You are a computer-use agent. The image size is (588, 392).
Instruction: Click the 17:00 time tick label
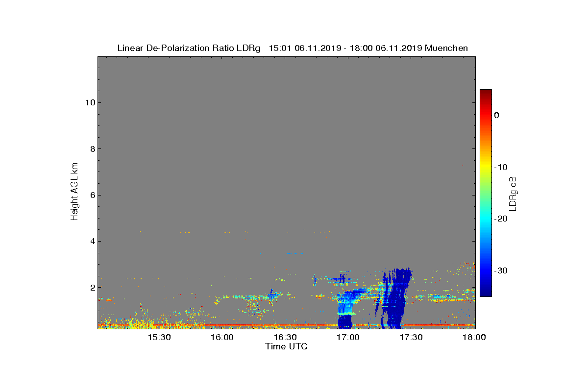[x=348, y=338]
